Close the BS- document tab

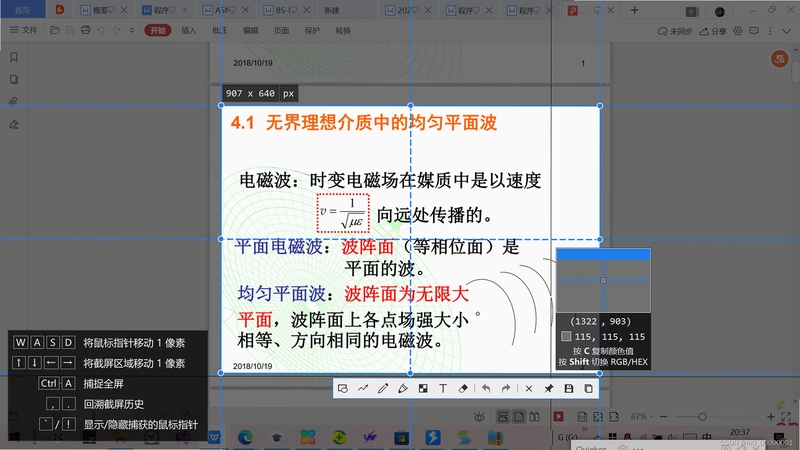coord(306,10)
